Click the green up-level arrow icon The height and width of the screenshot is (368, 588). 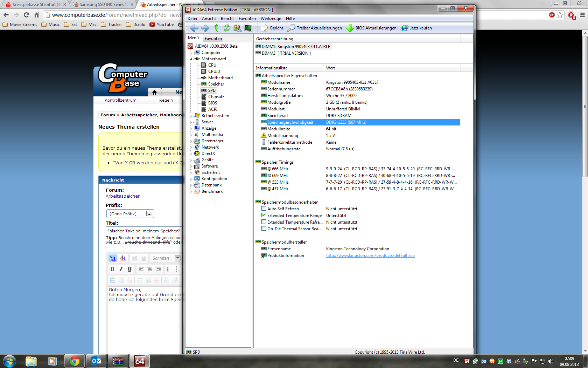pos(216,28)
